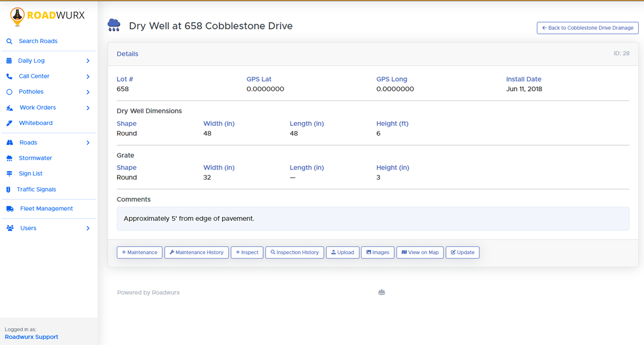
Task: Click the install date Jun 11, 2018
Action: pyautogui.click(x=524, y=89)
